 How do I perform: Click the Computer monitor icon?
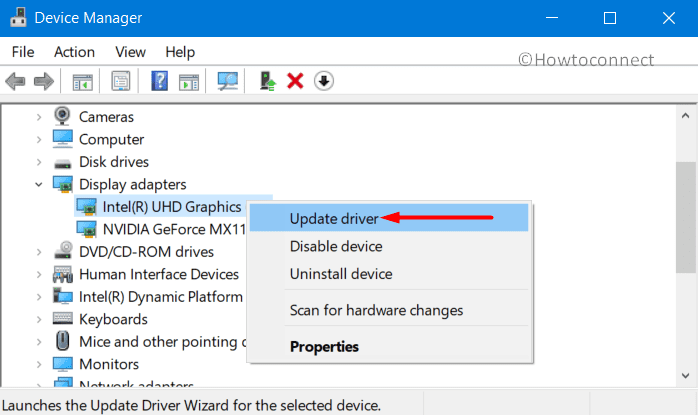63,139
